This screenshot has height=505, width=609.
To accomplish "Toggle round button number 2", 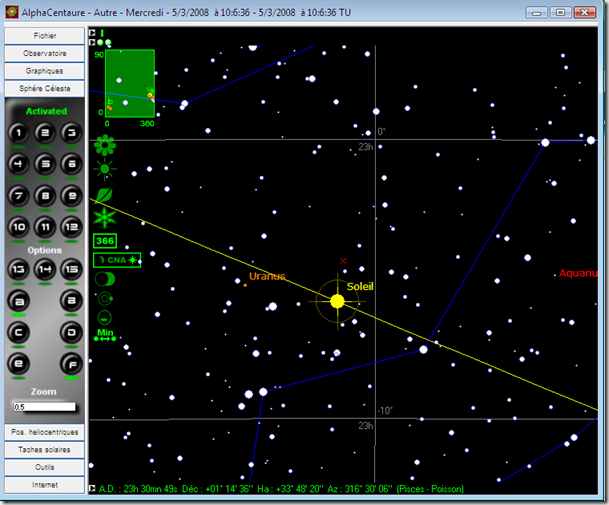I will click(x=45, y=133).
